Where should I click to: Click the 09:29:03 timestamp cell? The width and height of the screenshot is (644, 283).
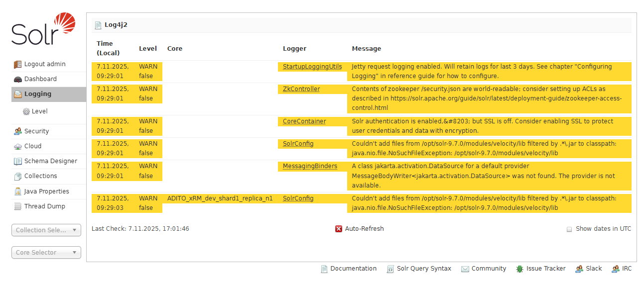pyautogui.click(x=113, y=203)
